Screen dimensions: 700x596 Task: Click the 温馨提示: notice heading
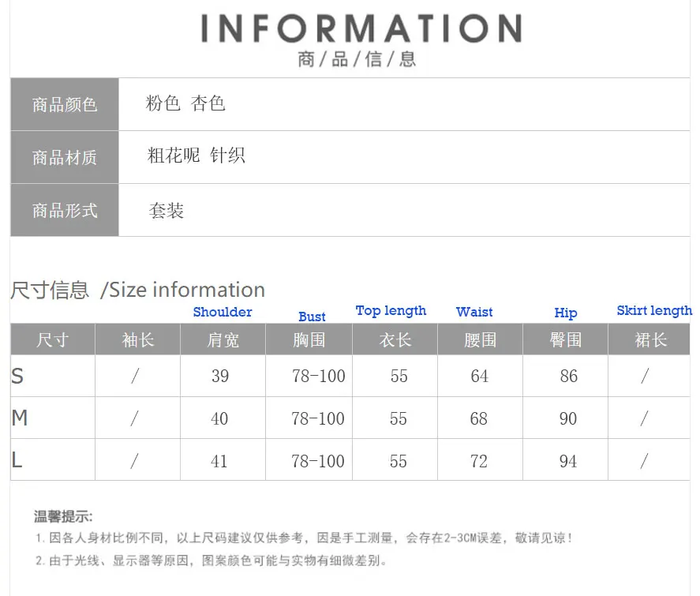[63, 517]
